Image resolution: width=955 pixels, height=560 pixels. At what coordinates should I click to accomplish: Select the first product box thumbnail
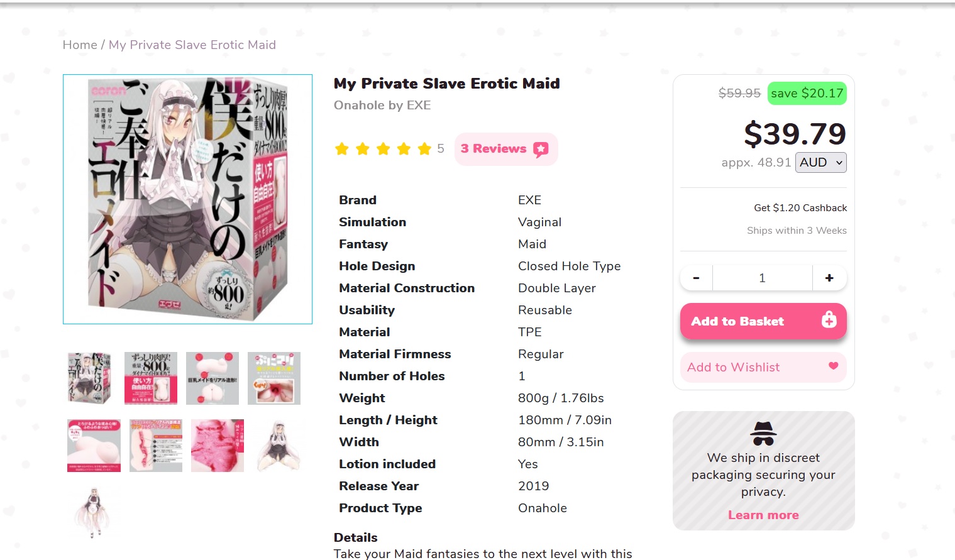tap(89, 378)
